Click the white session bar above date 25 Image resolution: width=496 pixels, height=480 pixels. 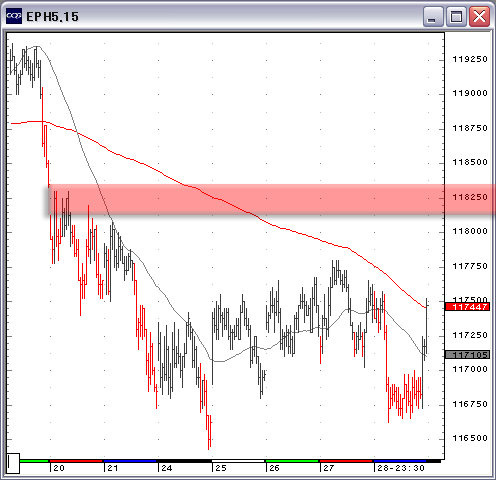pos(238,461)
